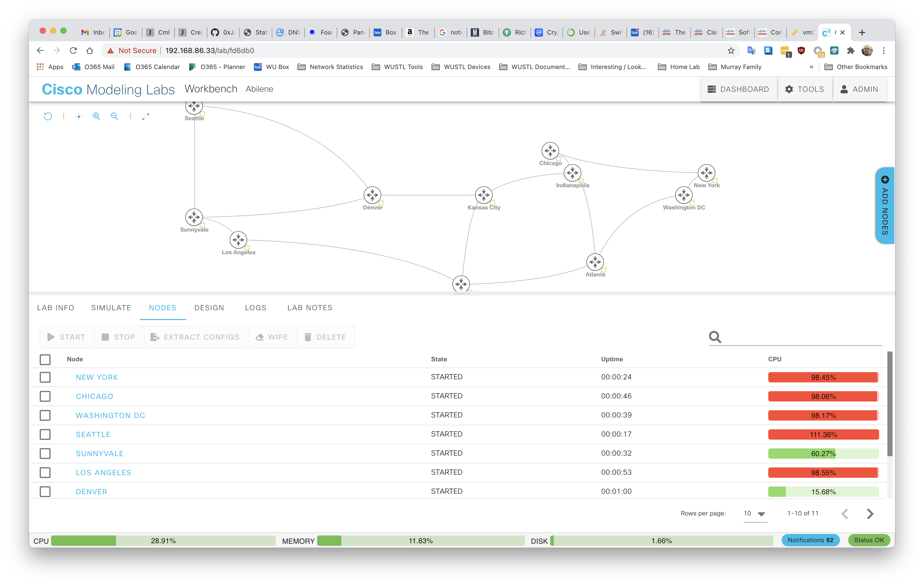Toggle the checkbox for CHICAGO node
Image resolution: width=924 pixels, height=586 pixels.
(45, 396)
